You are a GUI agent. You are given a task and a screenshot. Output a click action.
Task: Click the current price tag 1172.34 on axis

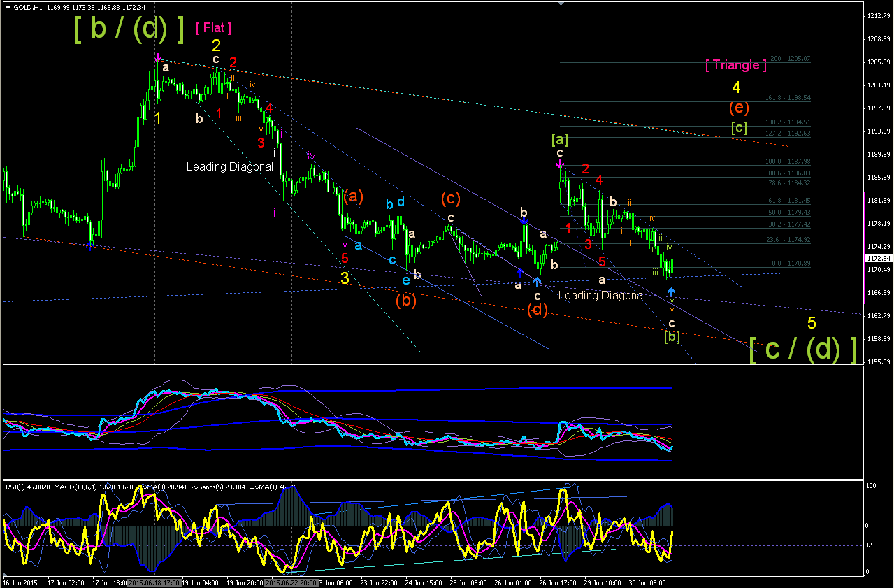click(878, 259)
